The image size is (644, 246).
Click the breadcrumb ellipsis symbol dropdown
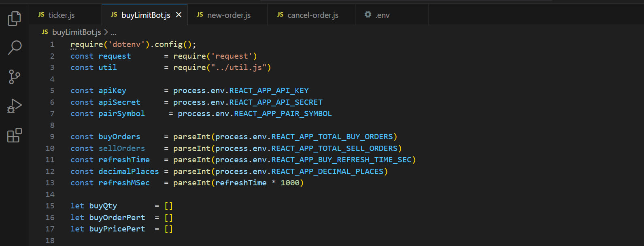pos(114,32)
